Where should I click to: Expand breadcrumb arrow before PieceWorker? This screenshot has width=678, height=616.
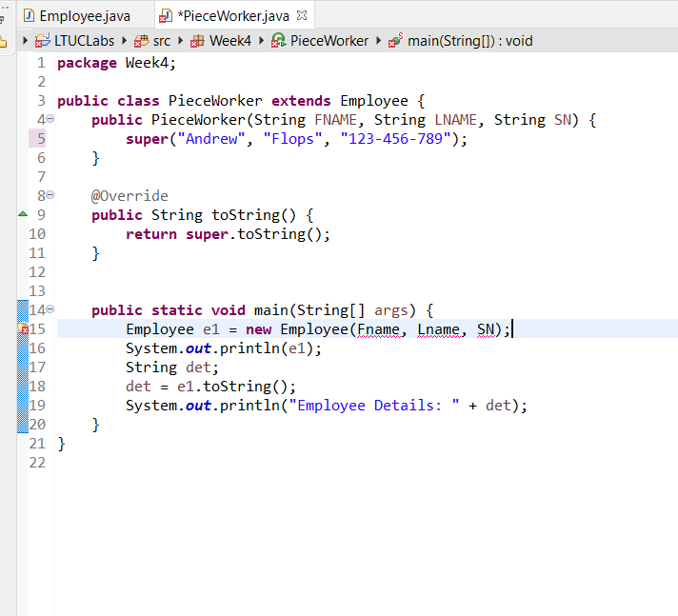(262, 41)
